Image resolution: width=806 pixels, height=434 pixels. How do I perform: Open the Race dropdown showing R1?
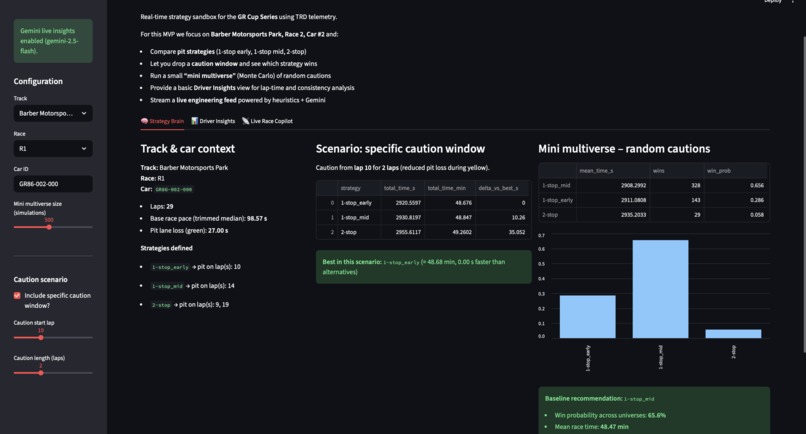pos(53,149)
